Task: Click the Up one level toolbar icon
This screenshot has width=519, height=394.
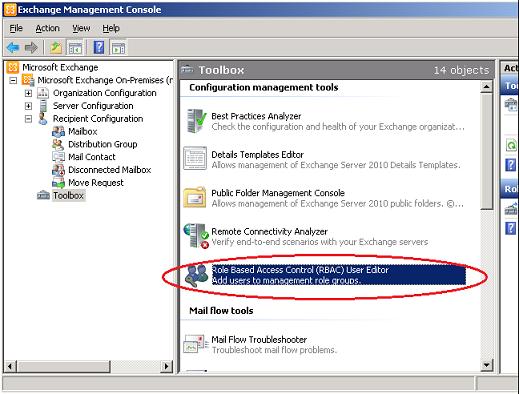Action: click(x=56, y=48)
